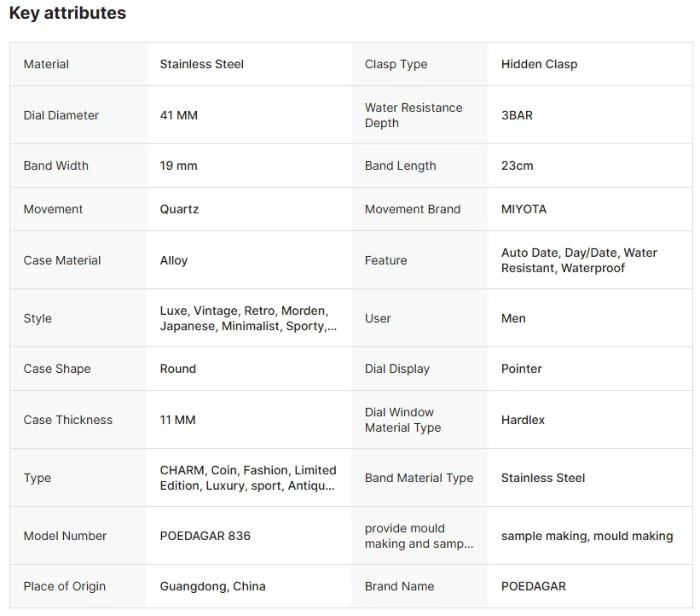Screen dimensions: 700x616
Task: Click the Dial Display Pointer value
Action: 522,369
